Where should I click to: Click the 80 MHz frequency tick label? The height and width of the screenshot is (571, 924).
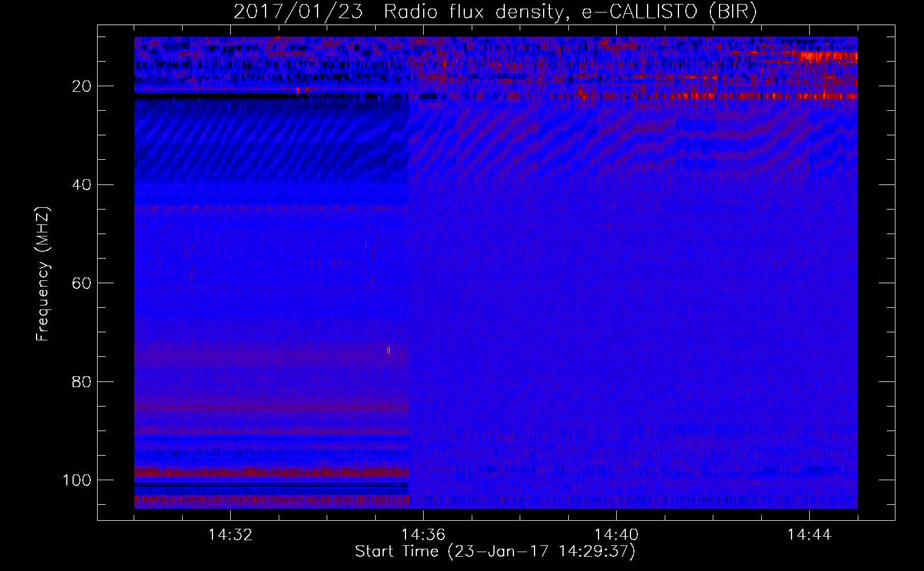point(82,381)
